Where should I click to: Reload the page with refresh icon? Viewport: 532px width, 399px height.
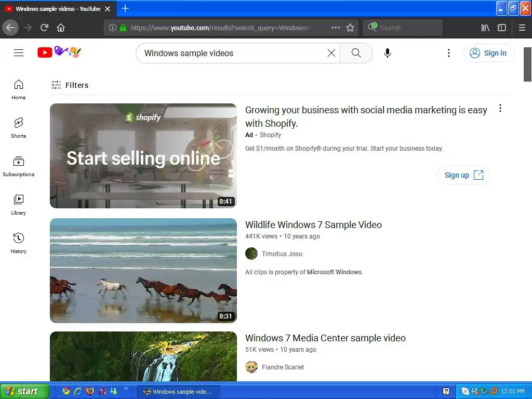44,28
